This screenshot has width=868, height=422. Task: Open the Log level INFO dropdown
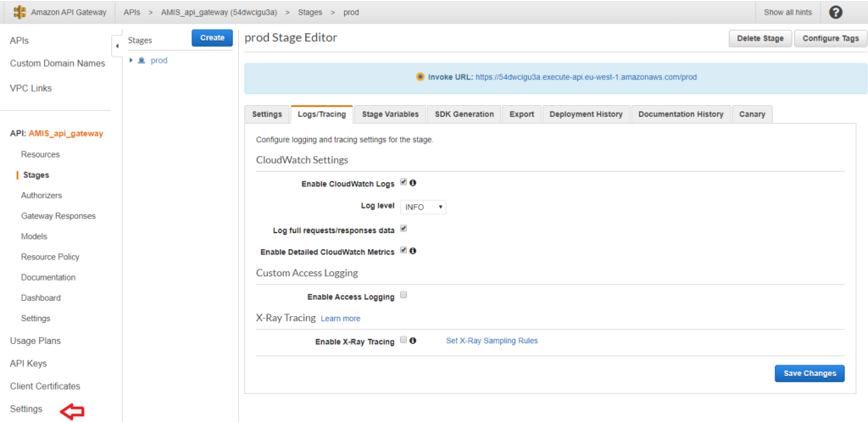click(x=423, y=207)
